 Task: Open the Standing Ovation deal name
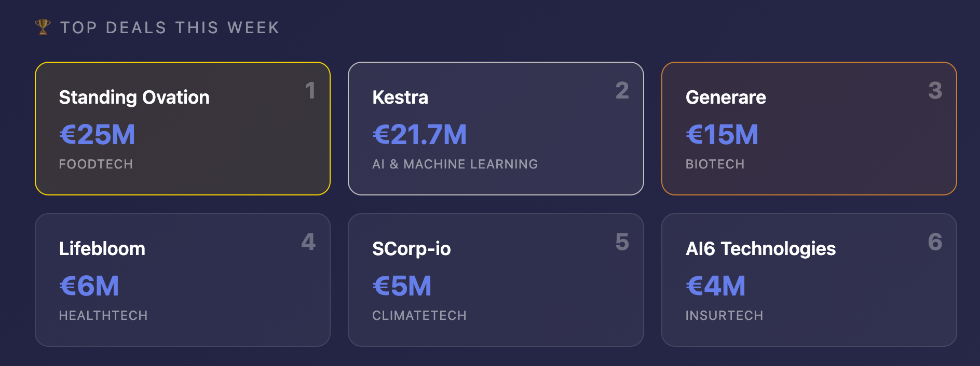134,97
